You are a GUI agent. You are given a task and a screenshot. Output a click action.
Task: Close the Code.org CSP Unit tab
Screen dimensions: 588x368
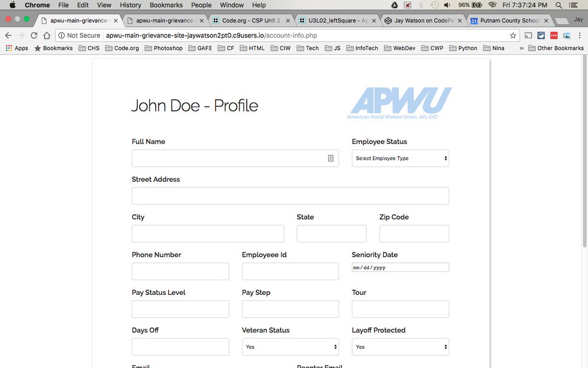287,21
